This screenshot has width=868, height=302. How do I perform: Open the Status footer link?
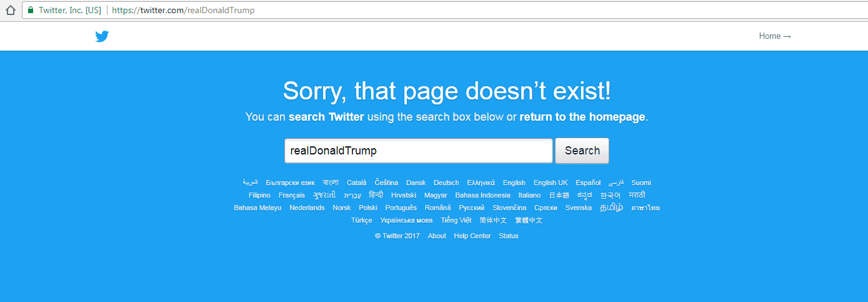pyautogui.click(x=509, y=236)
